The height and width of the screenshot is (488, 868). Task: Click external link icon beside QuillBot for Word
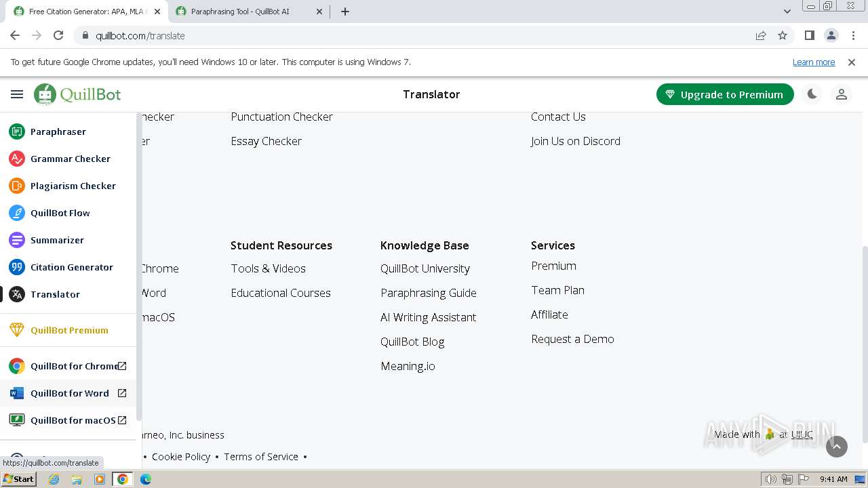(122, 393)
